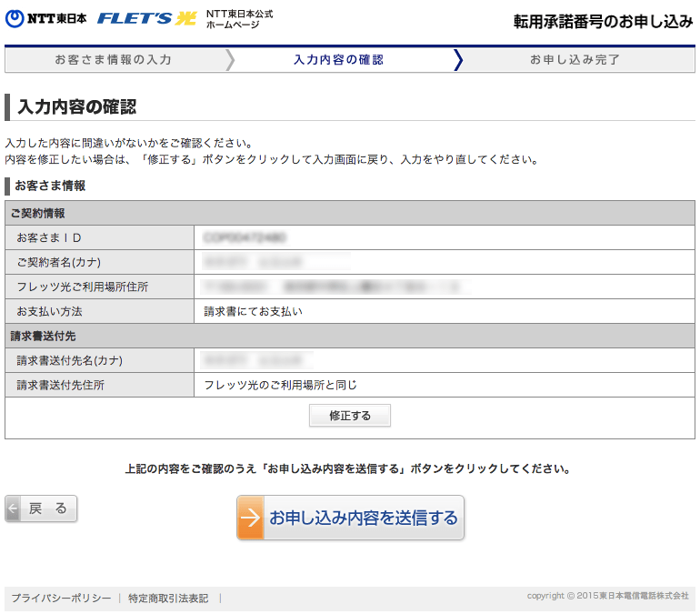Click the blurred お客さまID value
The image size is (700, 614).
click(245, 237)
